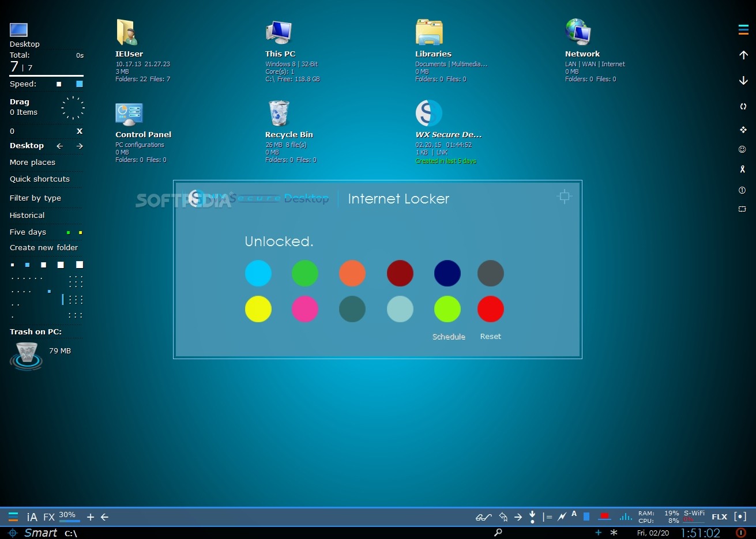Open Filter by type menu
Viewport: 756px width, 539px height.
[35, 198]
